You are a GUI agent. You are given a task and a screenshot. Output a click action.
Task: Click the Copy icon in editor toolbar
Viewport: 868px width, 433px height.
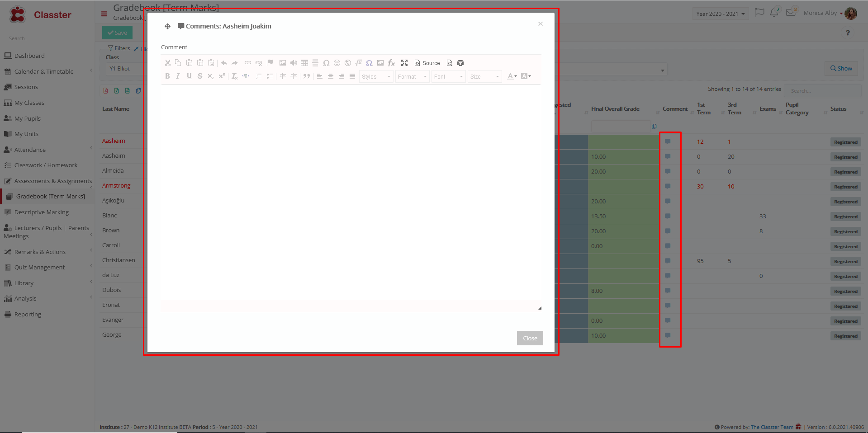pos(178,63)
